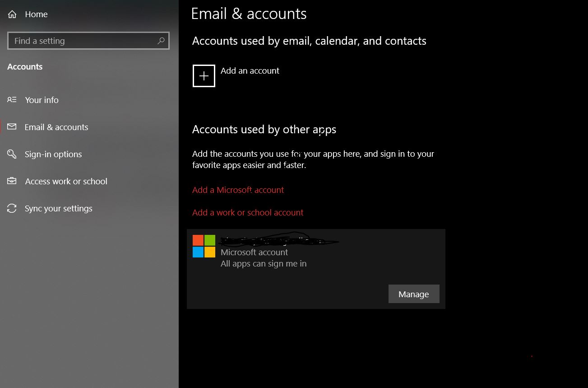Viewport: 588px width, 388px height.
Task: Click the plus icon to add an account
Action: [x=204, y=76]
